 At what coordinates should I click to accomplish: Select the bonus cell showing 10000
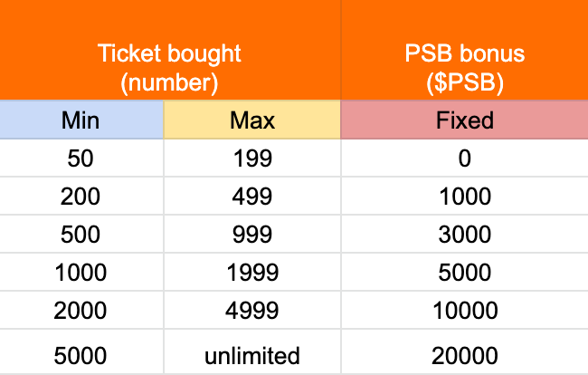(464, 311)
